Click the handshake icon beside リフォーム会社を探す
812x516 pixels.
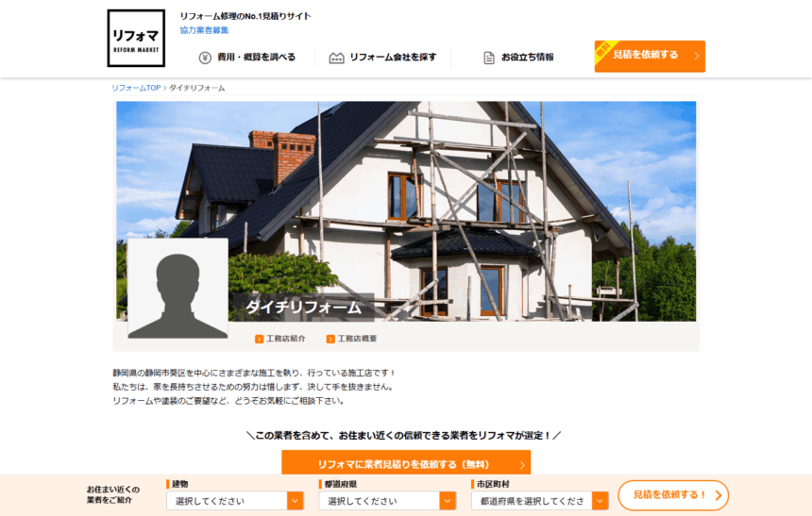336,58
